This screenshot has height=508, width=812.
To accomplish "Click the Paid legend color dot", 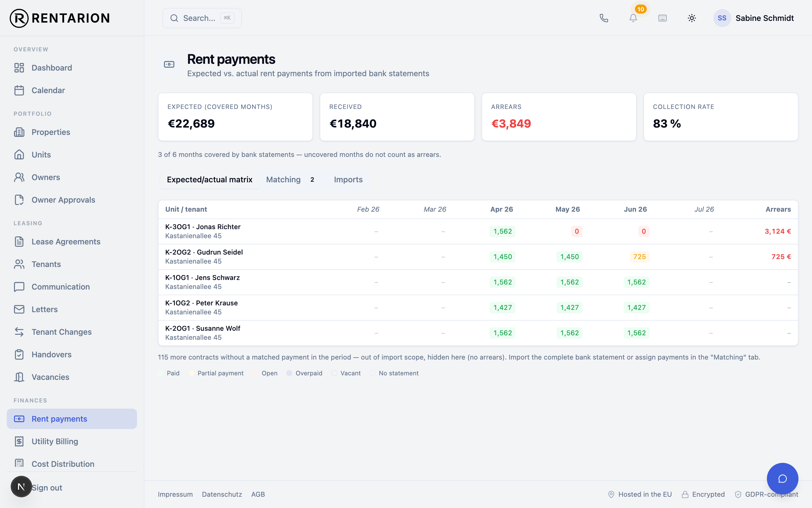I will (x=161, y=373).
